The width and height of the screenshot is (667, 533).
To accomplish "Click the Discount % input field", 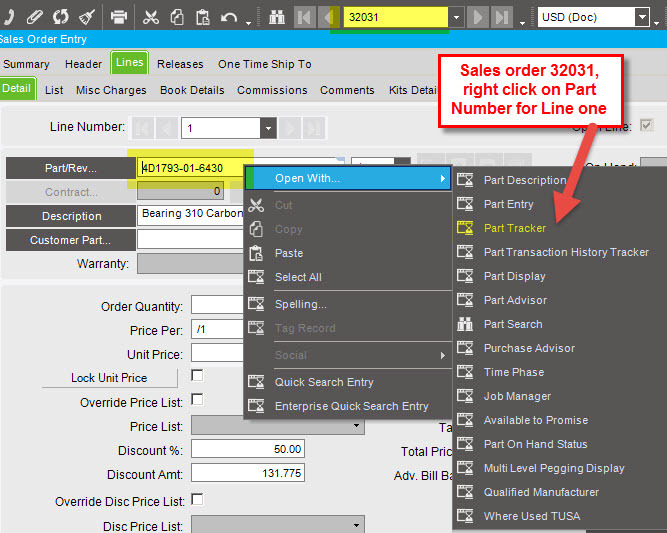I will (248, 449).
